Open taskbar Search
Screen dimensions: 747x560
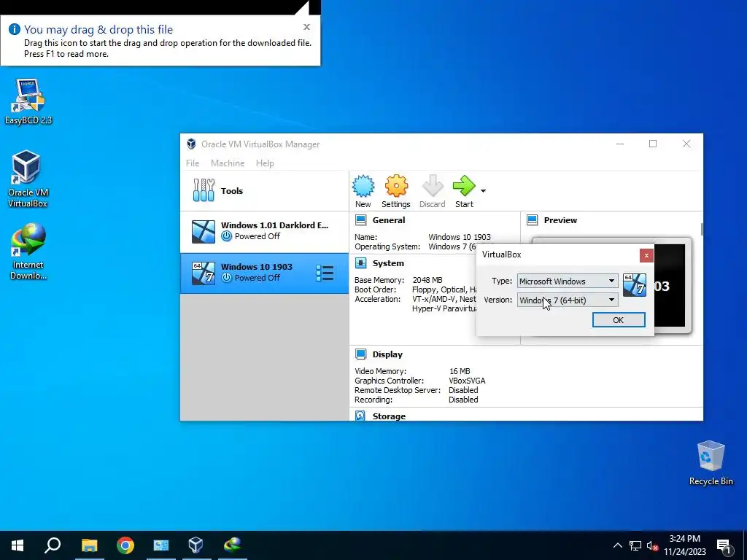tap(53, 545)
